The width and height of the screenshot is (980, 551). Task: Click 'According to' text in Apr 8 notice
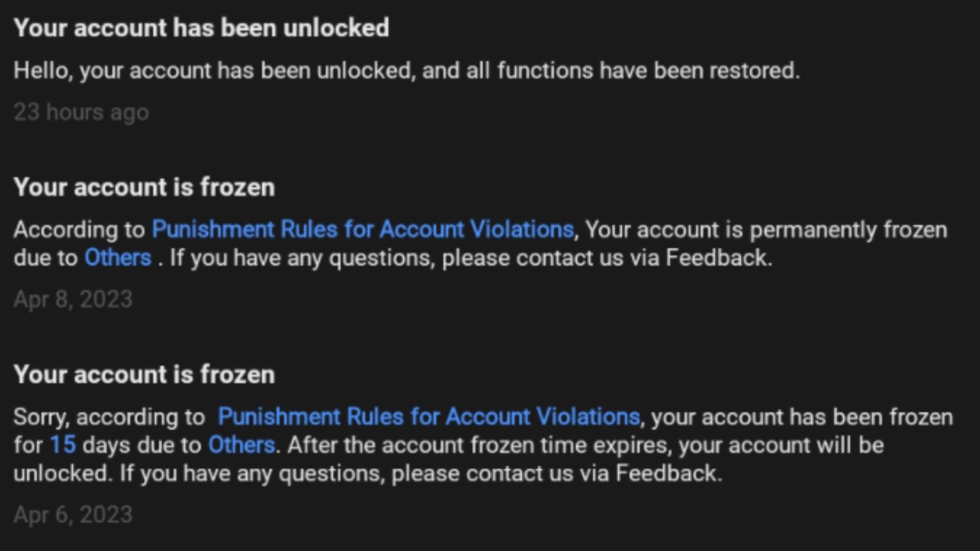79,230
